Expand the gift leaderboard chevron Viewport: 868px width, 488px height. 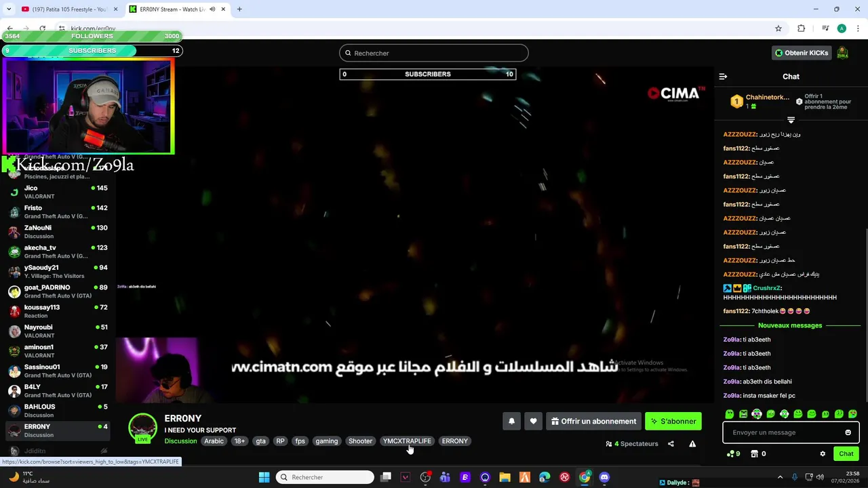(791, 120)
